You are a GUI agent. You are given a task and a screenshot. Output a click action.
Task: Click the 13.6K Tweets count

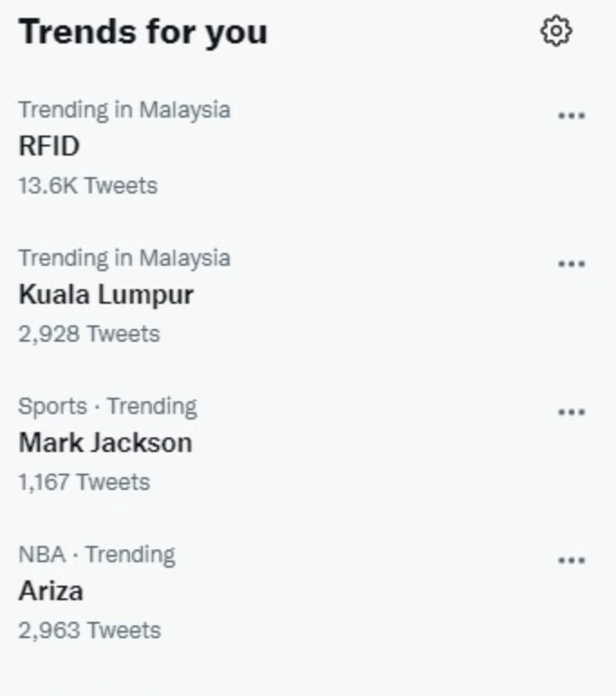88,185
